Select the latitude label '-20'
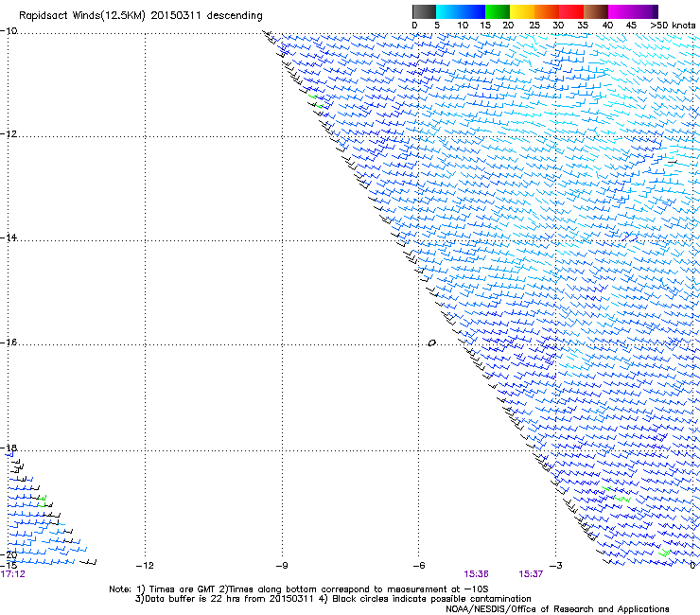The width and height of the screenshot is (700, 615). pyautogui.click(x=9, y=555)
